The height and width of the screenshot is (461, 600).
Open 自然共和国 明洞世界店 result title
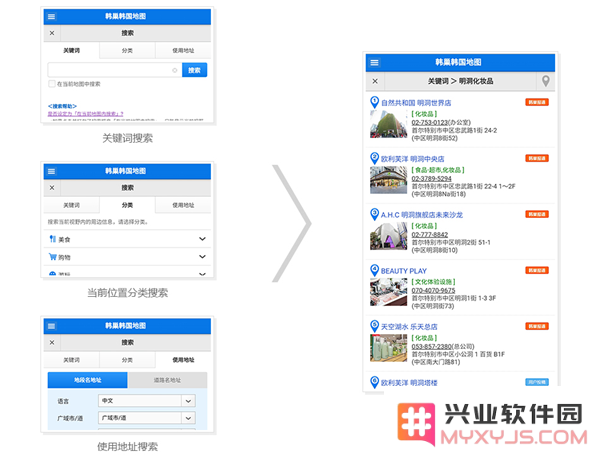(x=416, y=103)
